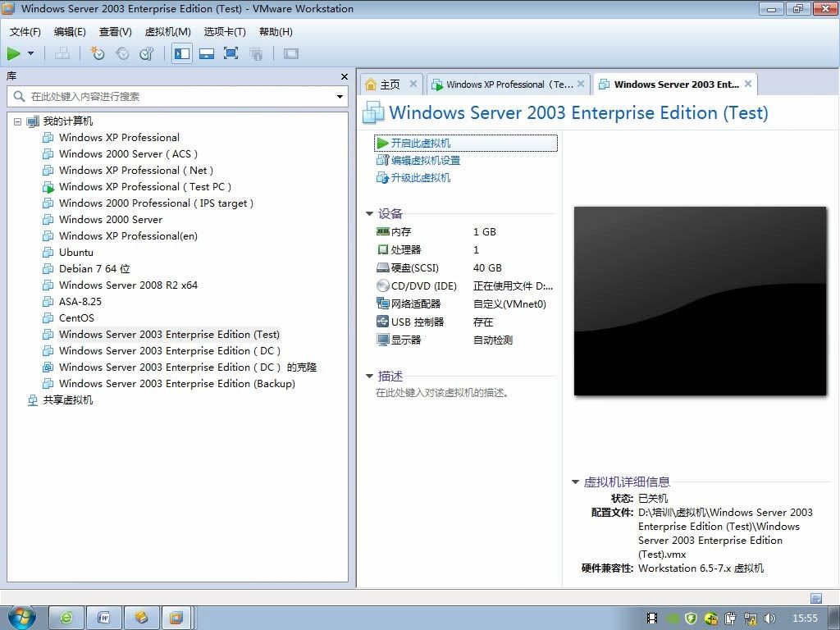Toggle the library sidebar view button
This screenshot has width=840, height=630.
[182, 53]
